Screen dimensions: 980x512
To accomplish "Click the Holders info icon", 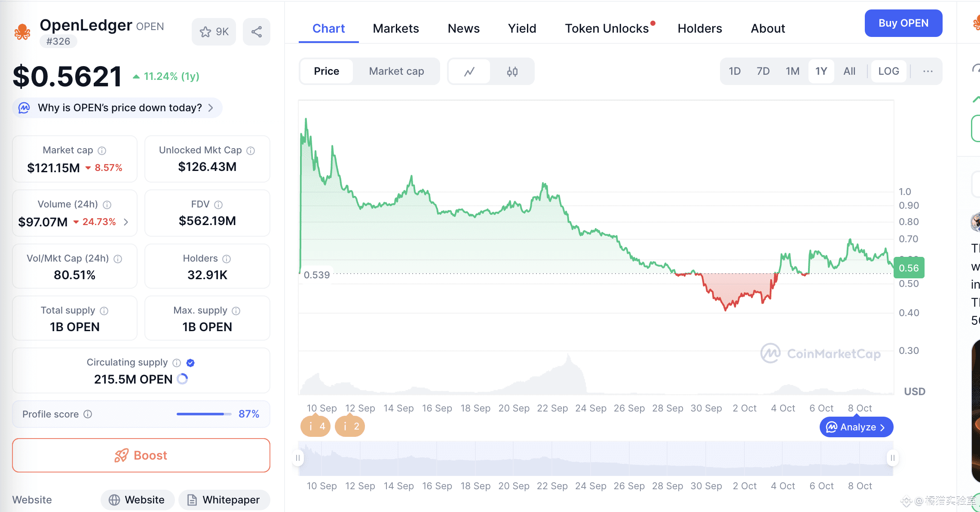I will (227, 259).
